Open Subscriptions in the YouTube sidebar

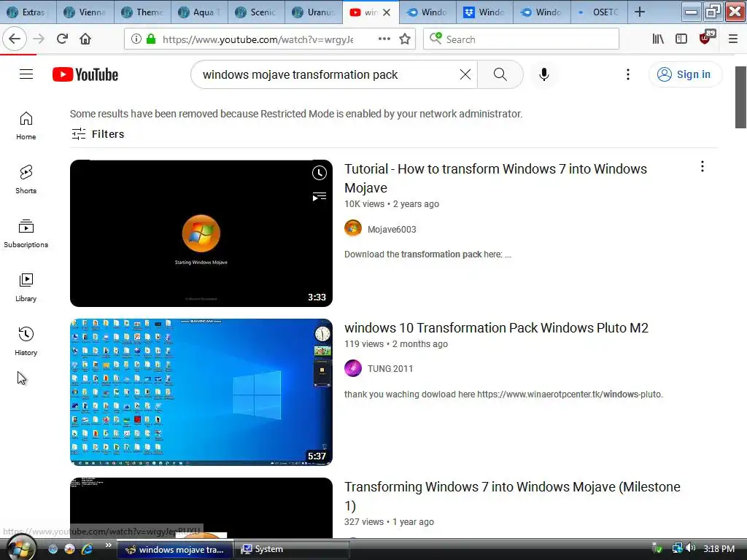[x=26, y=233]
